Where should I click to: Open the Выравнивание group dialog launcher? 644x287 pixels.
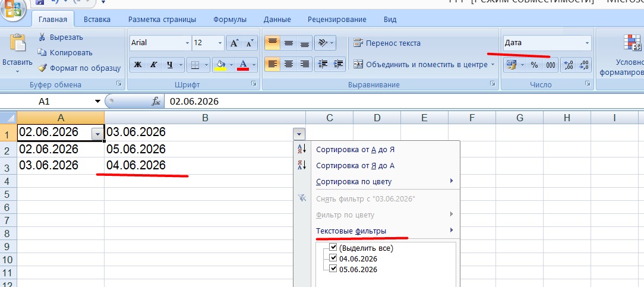click(x=492, y=84)
